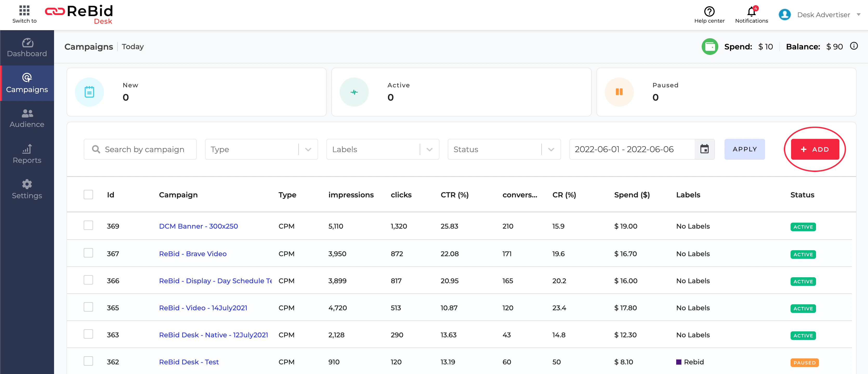868x374 pixels.
Task: Click the CR (%) column header
Action: pyautogui.click(x=564, y=195)
